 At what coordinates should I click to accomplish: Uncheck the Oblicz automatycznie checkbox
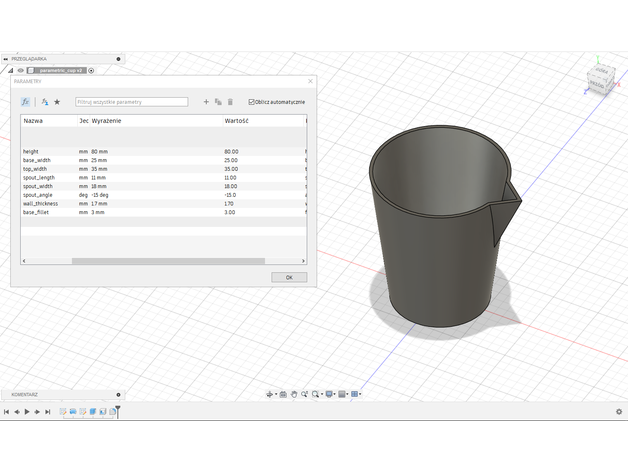pos(251,102)
